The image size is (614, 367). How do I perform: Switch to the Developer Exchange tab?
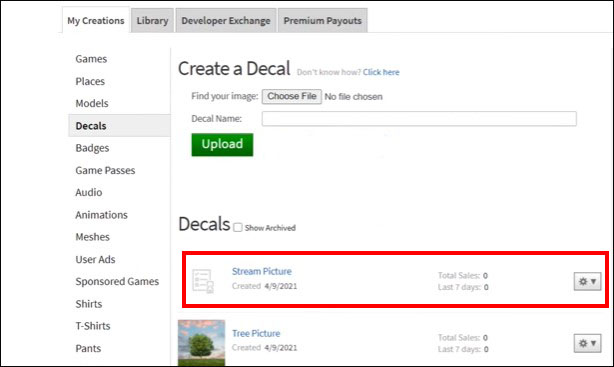click(x=226, y=20)
